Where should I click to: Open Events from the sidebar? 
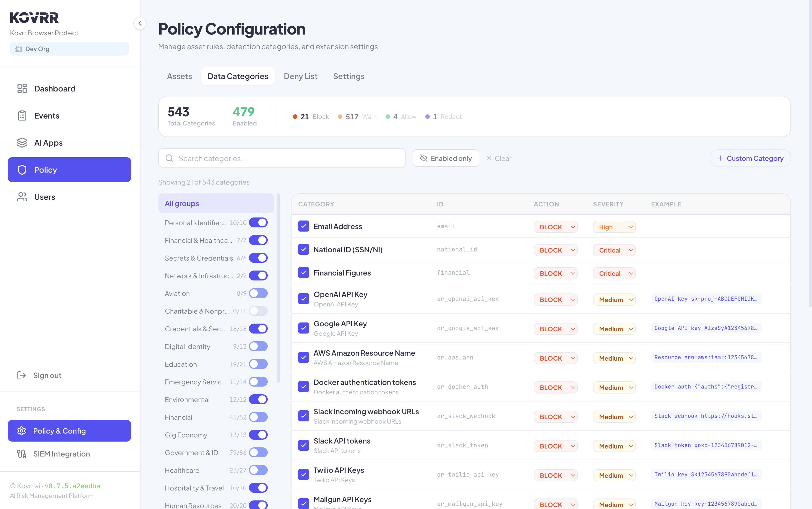pos(69,116)
